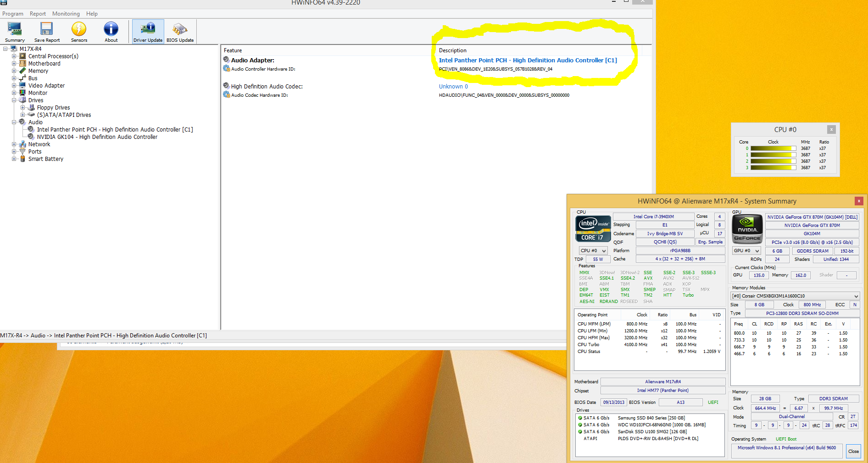Expand the Central Processor(s) node
The image size is (868, 463).
pos(14,56)
